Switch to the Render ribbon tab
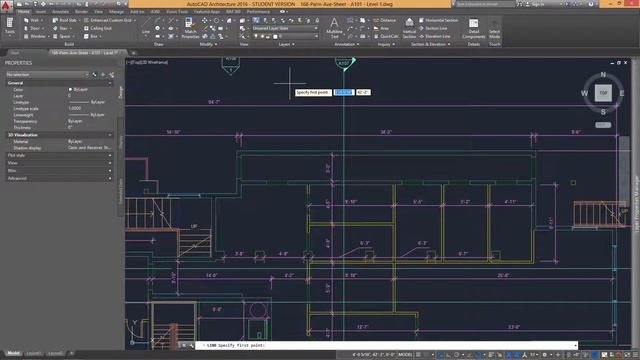640x360 pixels. tap(81, 12)
